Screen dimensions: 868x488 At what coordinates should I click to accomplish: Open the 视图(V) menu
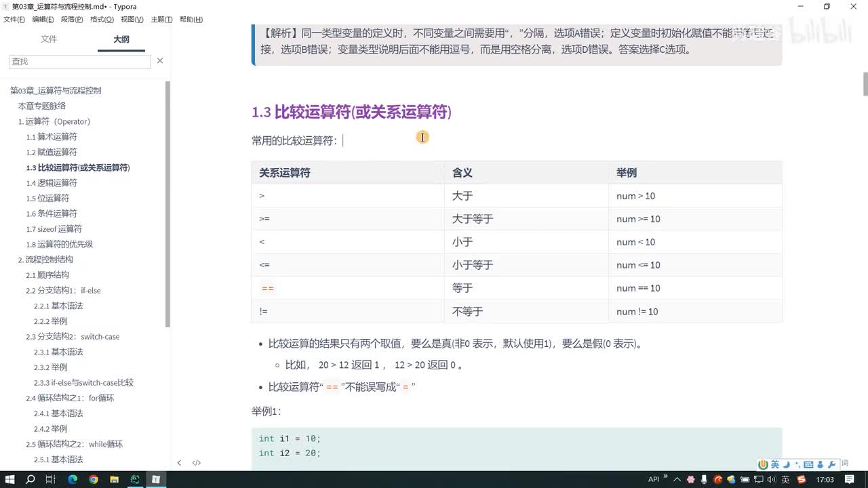(132, 19)
